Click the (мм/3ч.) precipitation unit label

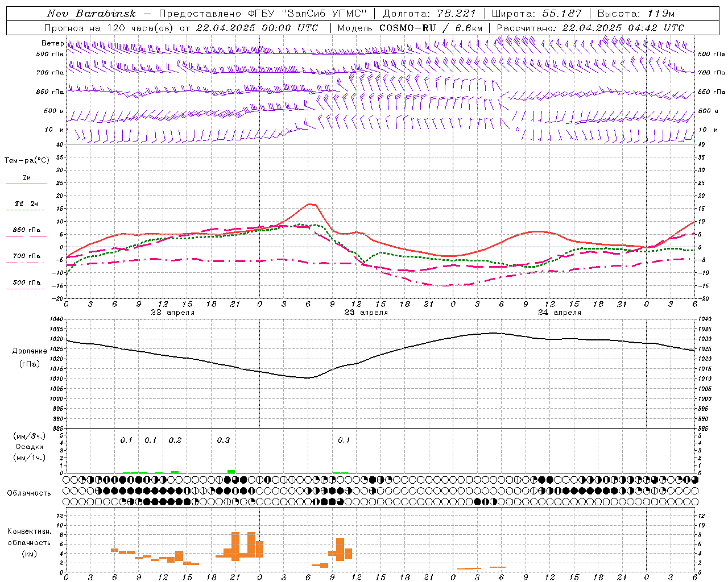pyautogui.click(x=29, y=436)
